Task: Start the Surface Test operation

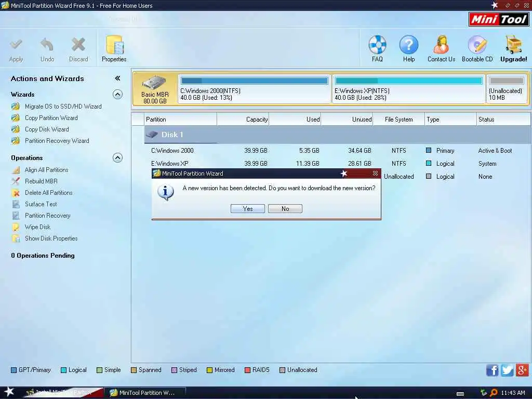Action: pos(41,204)
